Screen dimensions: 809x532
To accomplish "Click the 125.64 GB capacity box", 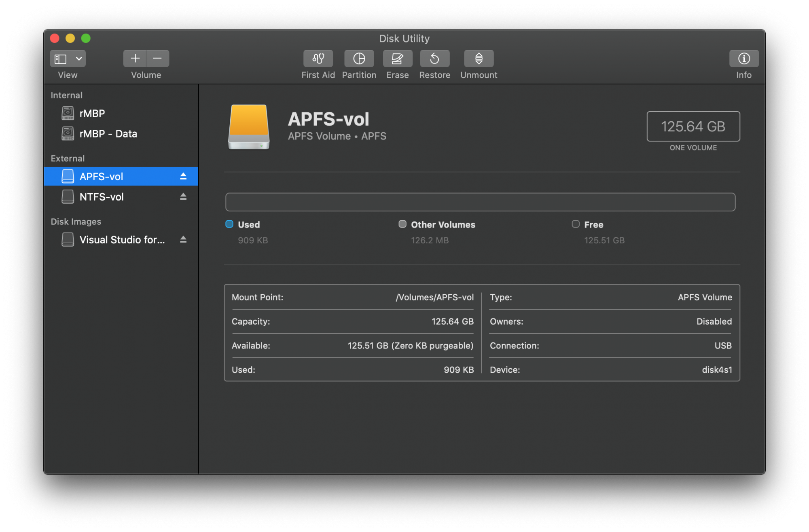I will coord(693,127).
